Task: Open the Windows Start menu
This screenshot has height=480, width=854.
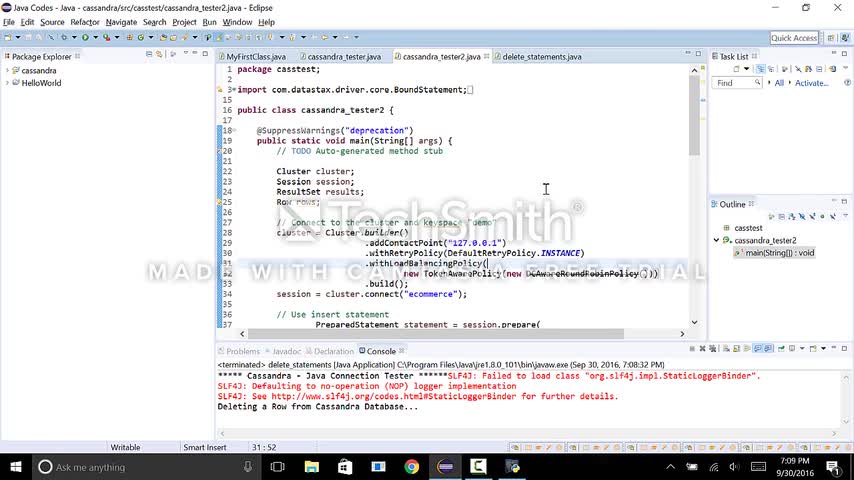Action: click(x=15, y=467)
